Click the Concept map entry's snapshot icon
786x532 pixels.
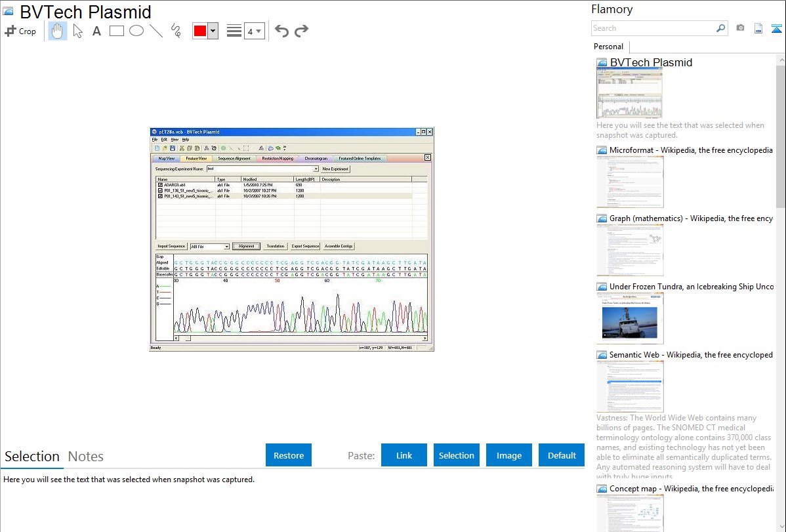[x=602, y=488]
